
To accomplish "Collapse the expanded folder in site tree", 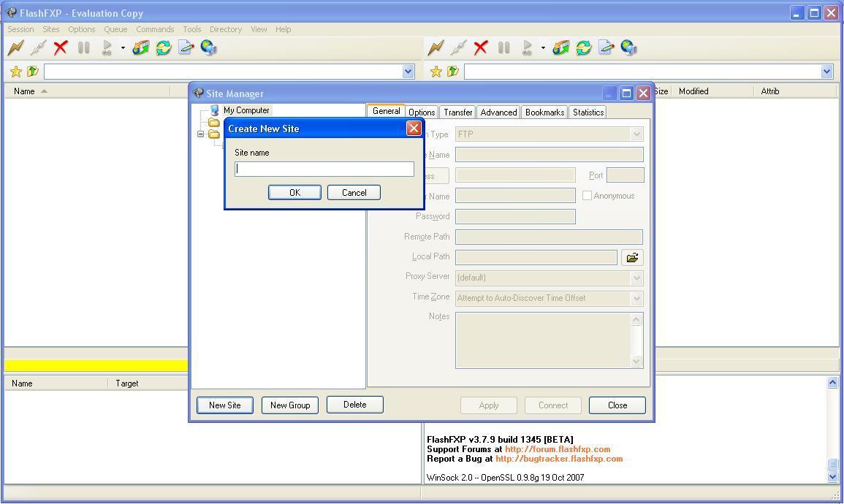I will click(201, 134).
